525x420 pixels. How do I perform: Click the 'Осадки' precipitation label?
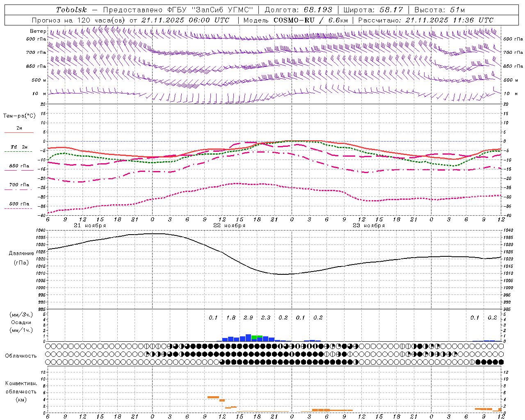click(x=21, y=322)
